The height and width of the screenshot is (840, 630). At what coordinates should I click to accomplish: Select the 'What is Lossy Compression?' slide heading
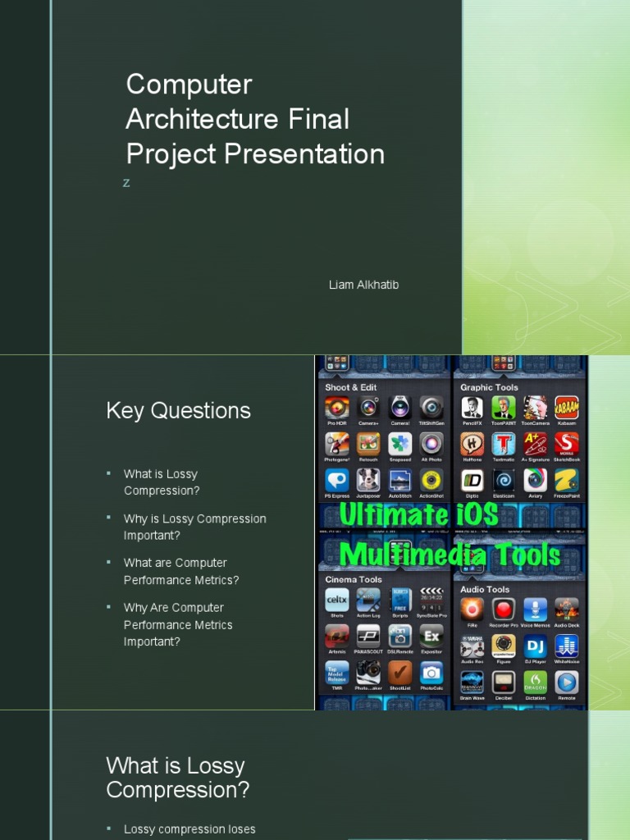point(178,778)
